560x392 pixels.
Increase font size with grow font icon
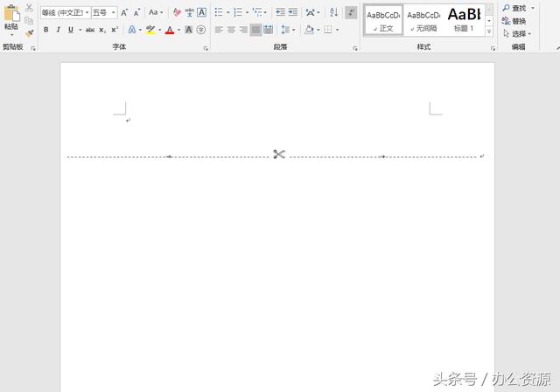pos(124,13)
